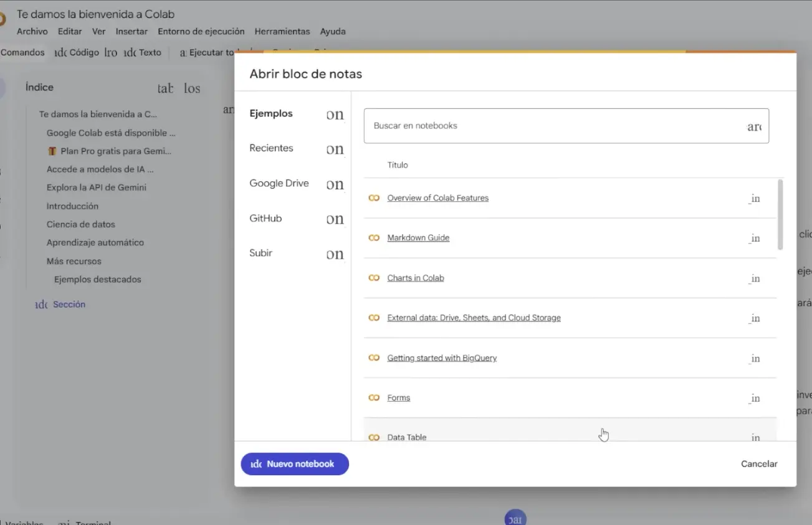
Task: Select Aprendizaje automático in the index
Action: tap(95, 242)
